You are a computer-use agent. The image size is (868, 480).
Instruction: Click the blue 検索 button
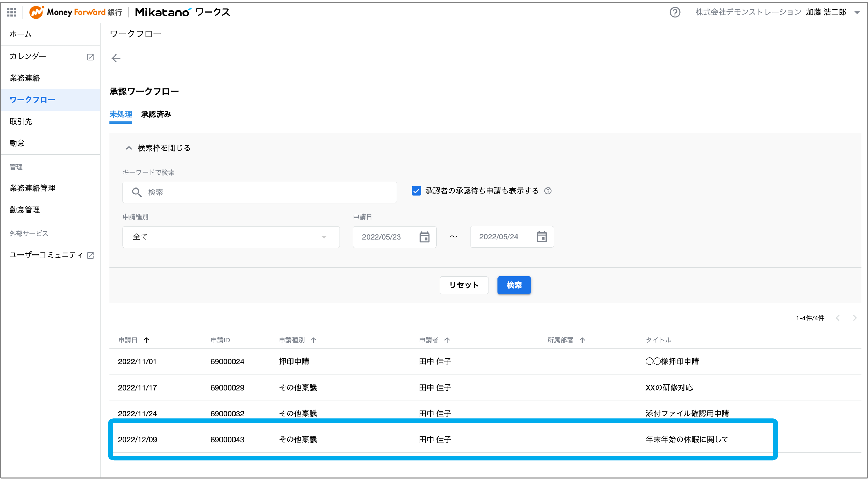click(x=514, y=285)
